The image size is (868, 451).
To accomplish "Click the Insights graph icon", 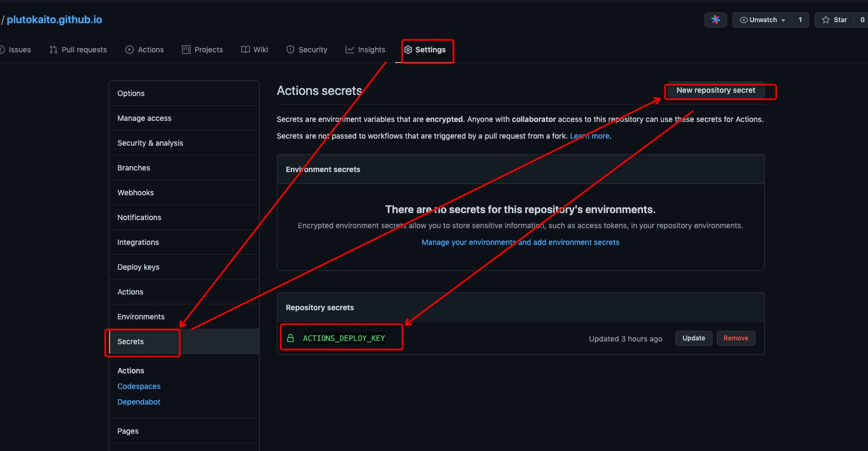I will 350,50.
